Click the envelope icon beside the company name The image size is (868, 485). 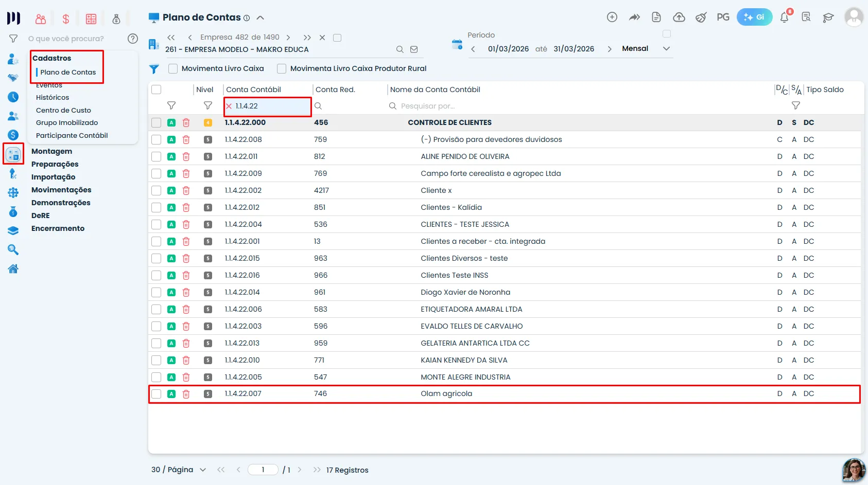414,49
